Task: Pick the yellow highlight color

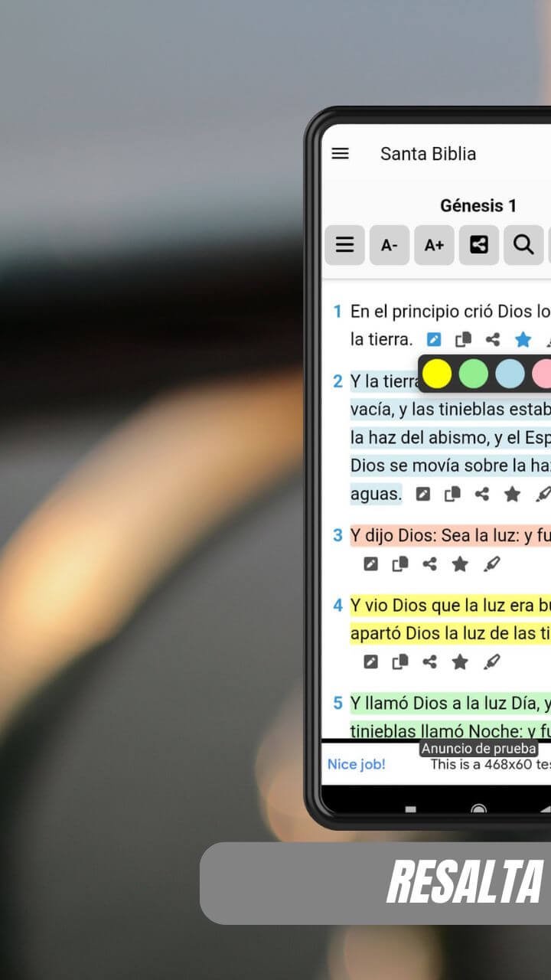Action: 437,374
